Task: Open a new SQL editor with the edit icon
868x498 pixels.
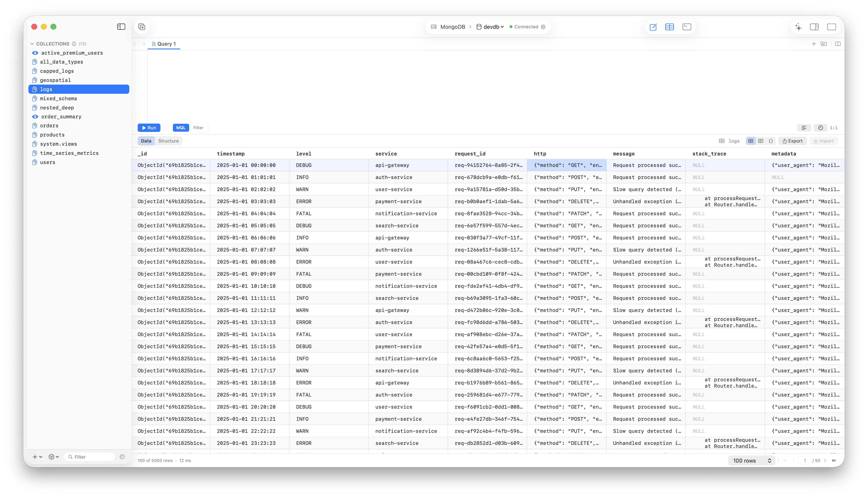Action: pyautogui.click(x=653, y=27)
